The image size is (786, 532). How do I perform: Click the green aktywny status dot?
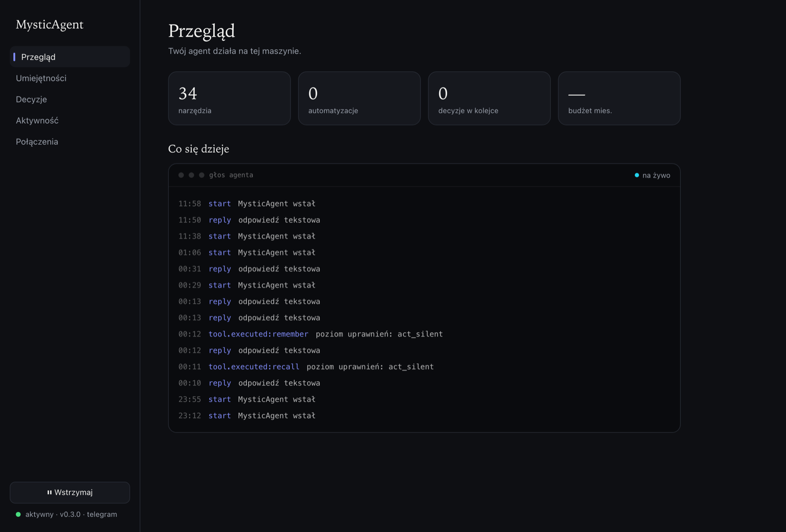click(18, 514)
